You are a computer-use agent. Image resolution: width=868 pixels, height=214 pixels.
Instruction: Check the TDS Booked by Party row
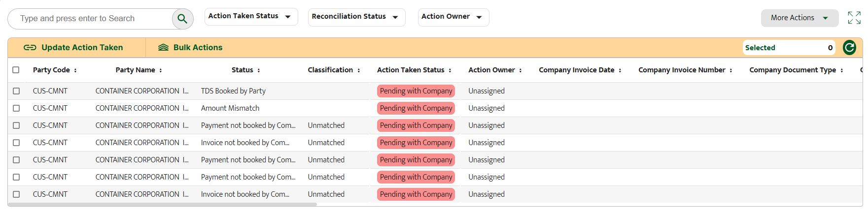tap(16, 91)
